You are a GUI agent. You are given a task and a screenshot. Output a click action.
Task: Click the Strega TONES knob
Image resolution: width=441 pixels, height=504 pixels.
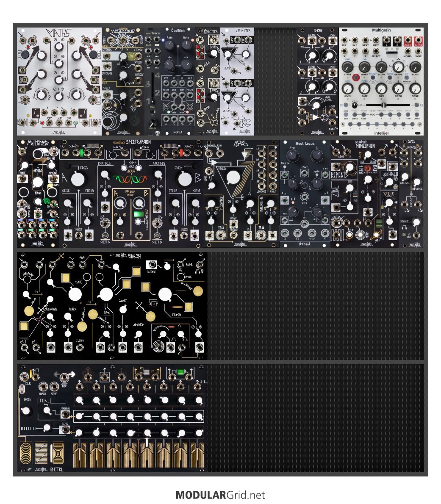pyautogui.click(x=68, y=317)
